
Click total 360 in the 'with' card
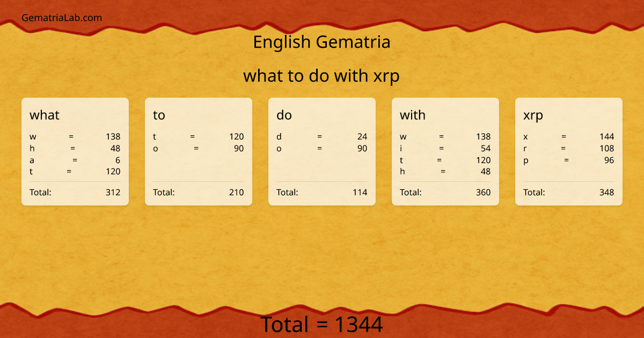[x=484, y=193]
